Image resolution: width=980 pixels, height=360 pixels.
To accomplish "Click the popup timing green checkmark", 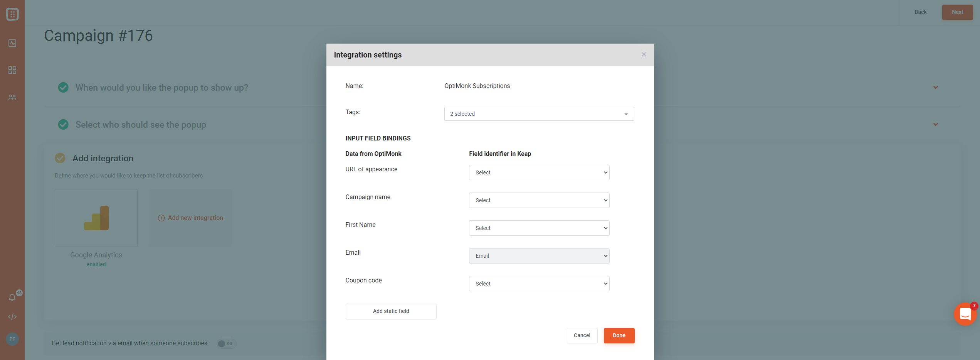I will coord(63,88).
